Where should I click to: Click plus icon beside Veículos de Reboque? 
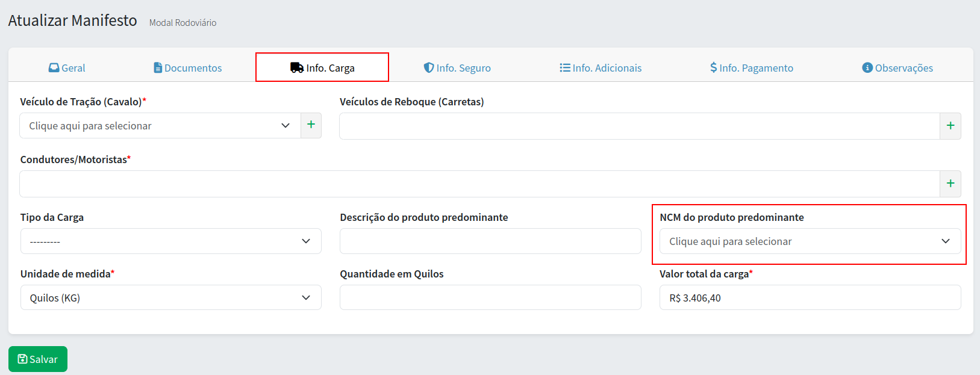pos(950,126)
